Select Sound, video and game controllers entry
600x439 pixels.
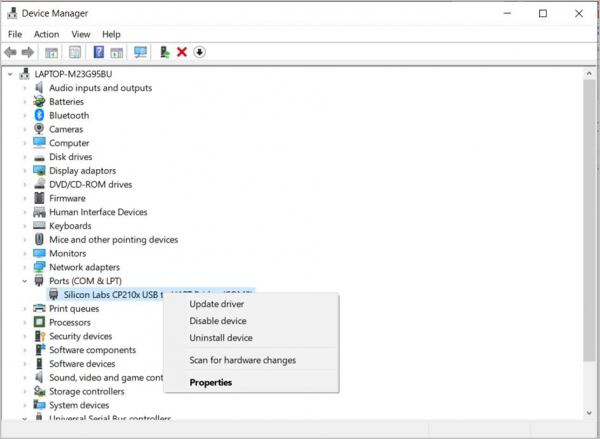106,377
